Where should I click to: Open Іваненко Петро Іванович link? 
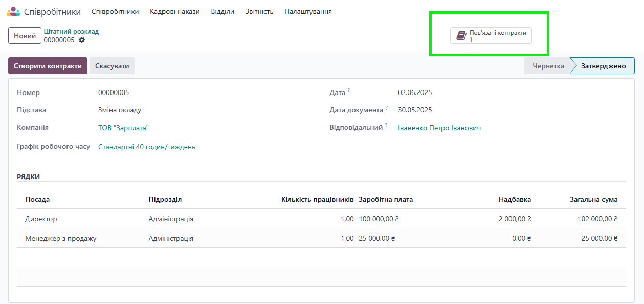[x=439, y=128]
